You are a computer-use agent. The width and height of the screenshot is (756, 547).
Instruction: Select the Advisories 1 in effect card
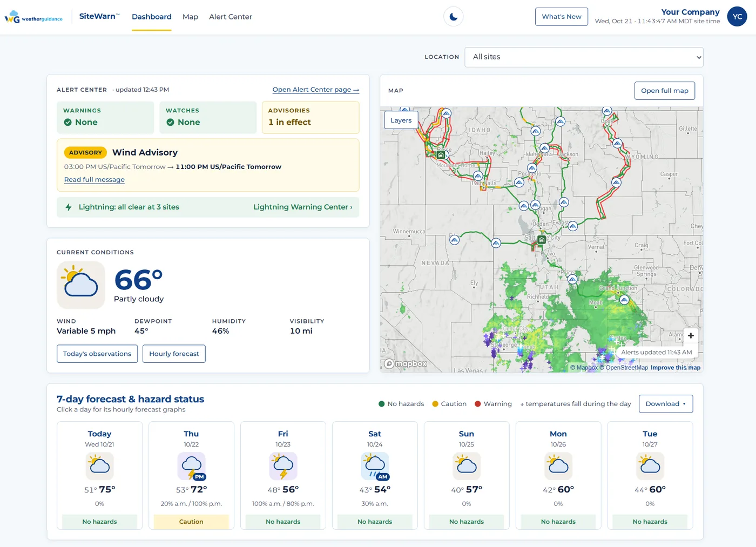tap(310, 117)
